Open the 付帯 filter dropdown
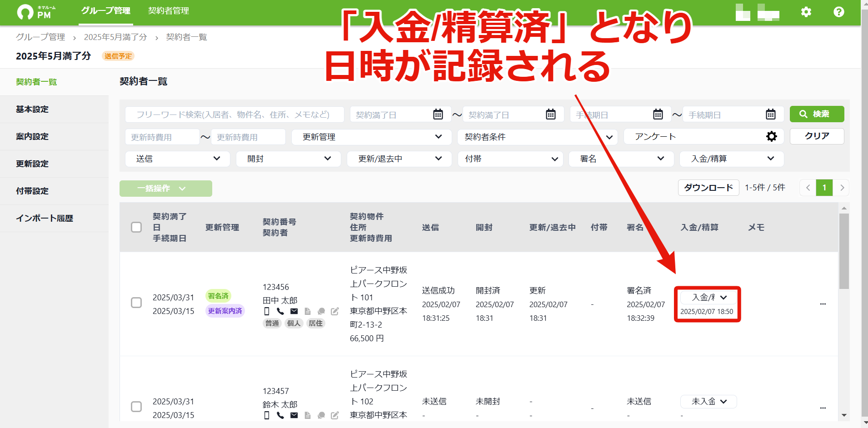This screenshot has height=428, width=868. coord(510,159)
